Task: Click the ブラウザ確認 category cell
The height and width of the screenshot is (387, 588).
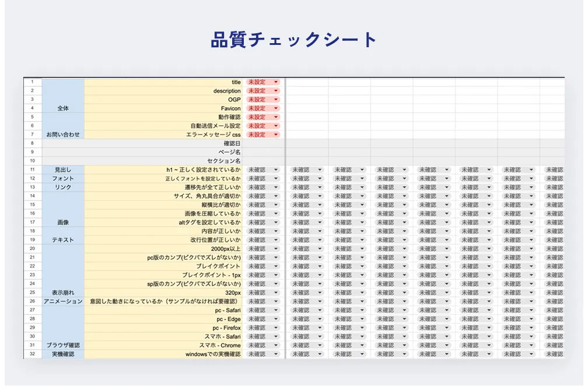Action: [x=63, y=345]
